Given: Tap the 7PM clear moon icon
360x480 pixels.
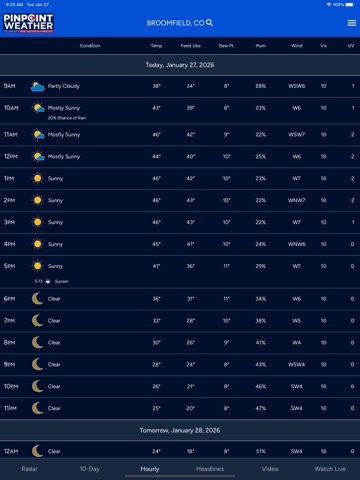Looking at the screenshot, I should pyautogui.click(x=37, y=321).
